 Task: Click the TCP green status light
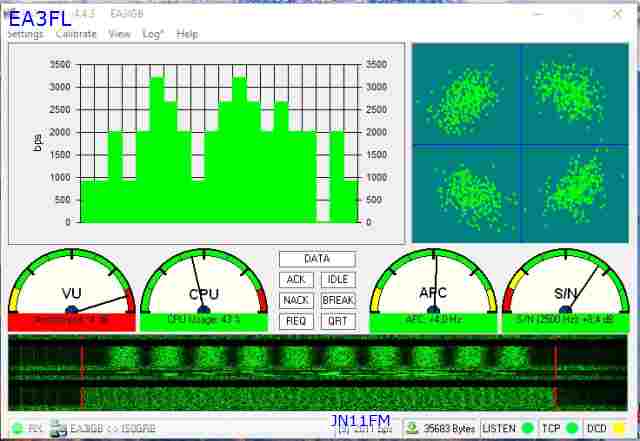click(572, 428)
